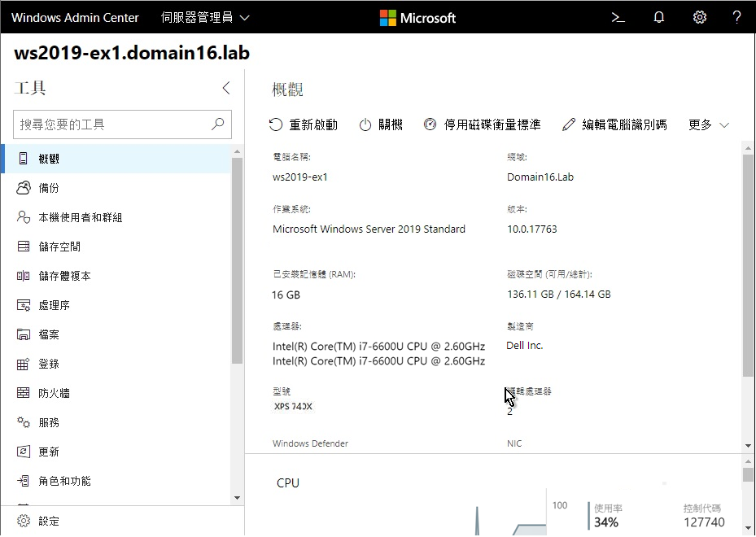The image size is (756, 537).
Task: Click the 防火牆 firewall icon
Action: pos(23,393)
